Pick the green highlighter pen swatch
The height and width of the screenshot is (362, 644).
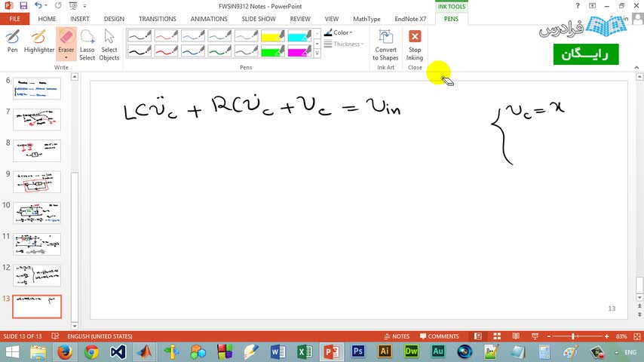(273, 51)
